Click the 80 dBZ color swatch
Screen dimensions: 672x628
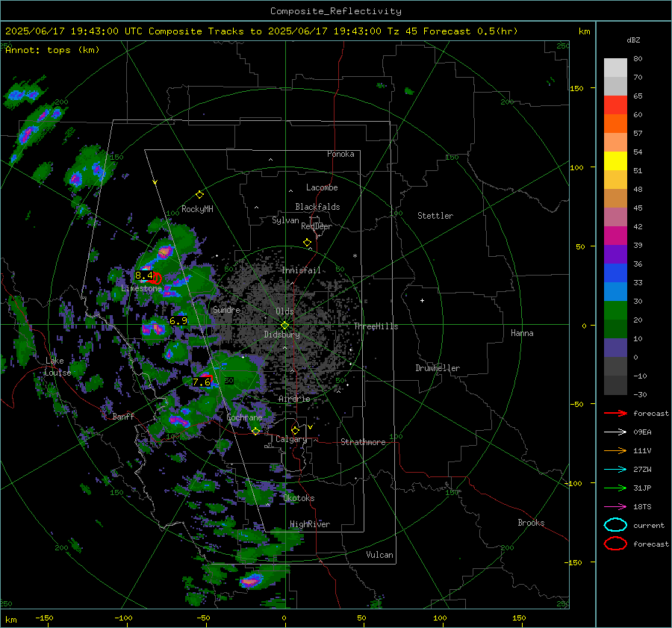tap(615, 67)
